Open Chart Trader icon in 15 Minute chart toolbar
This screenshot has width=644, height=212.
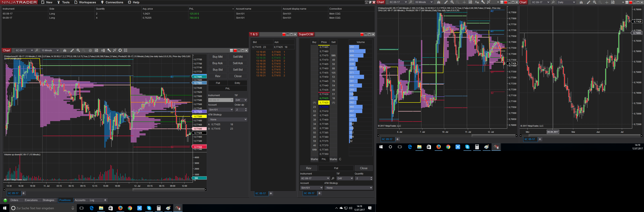point(103,51)
